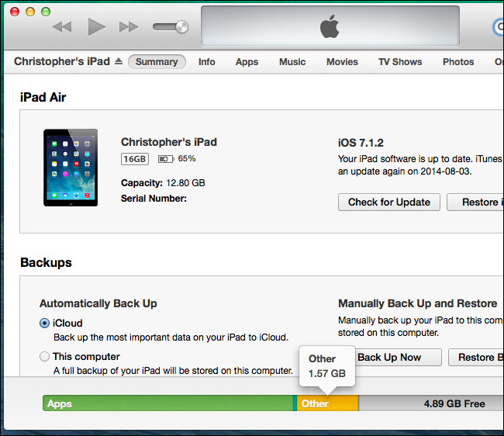The height and width of the screenshot is (436, 504).
Task: Click the yellow Other storage segment
Action: (x=327, y=403)
